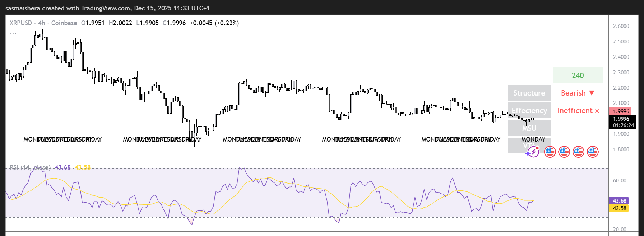The image size is (644, 236).
Task: Click the 2.3000 price axis label
Action: [x=621, y=73]
